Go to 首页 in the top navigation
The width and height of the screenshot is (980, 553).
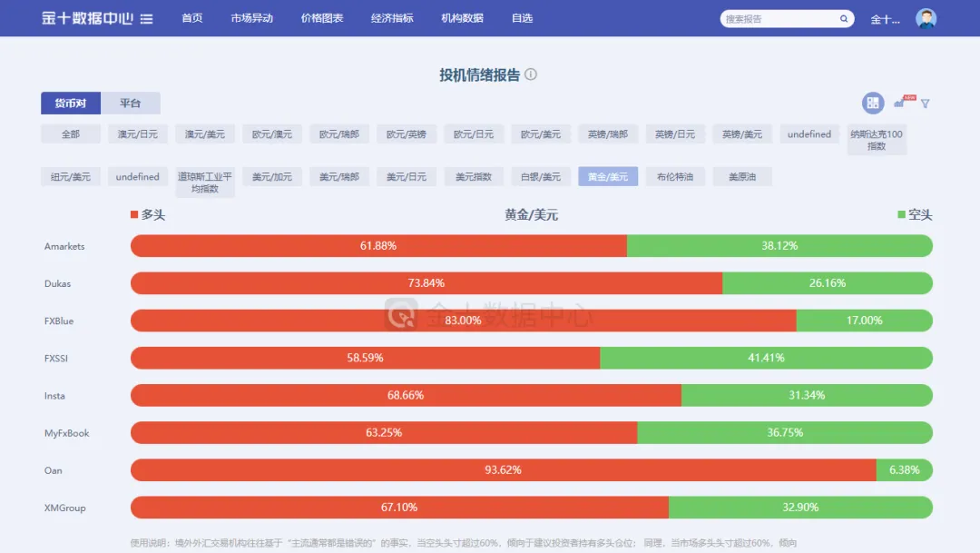click(191, 18)
